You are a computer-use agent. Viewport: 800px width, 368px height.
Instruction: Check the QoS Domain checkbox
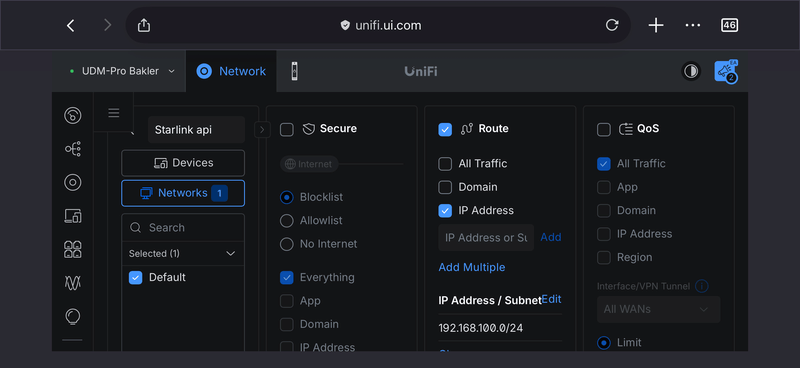pyautogui.click(x=604, y=210)
